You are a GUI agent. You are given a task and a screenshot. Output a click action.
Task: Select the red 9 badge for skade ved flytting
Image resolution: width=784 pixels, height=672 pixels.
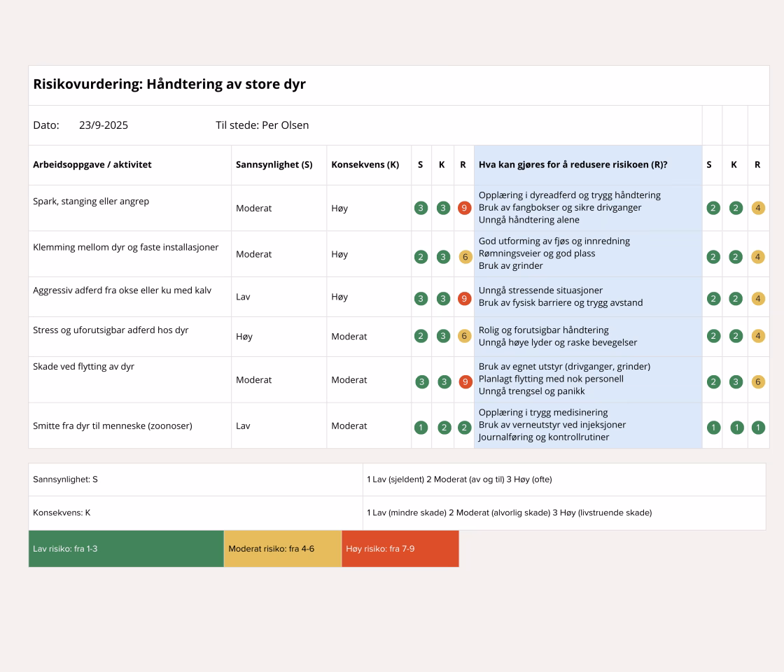tap(463, 382)
